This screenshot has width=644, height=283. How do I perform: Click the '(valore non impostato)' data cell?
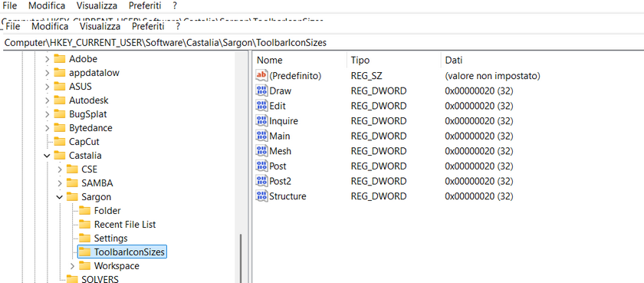click(492, 76)
